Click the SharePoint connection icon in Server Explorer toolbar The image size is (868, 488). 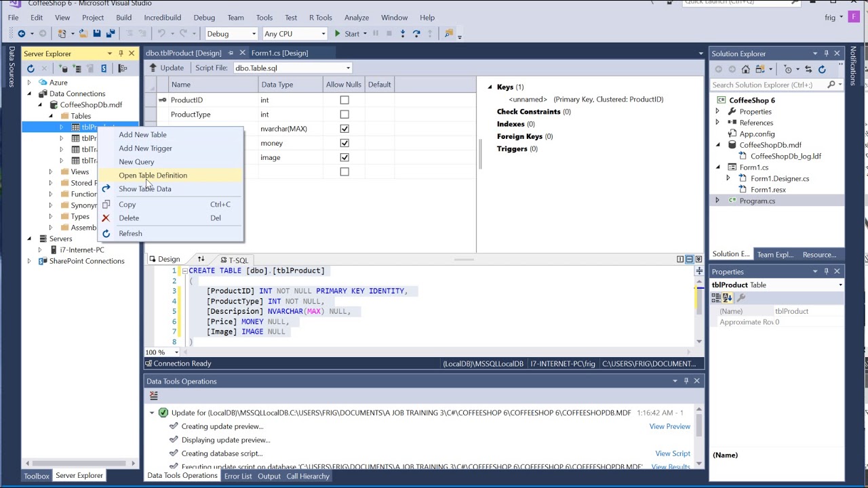104,68
